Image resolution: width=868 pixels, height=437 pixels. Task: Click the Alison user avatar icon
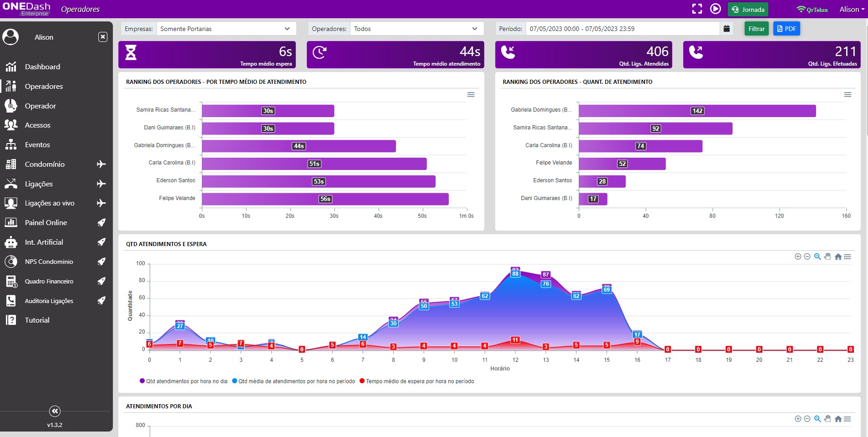(10, 37)
